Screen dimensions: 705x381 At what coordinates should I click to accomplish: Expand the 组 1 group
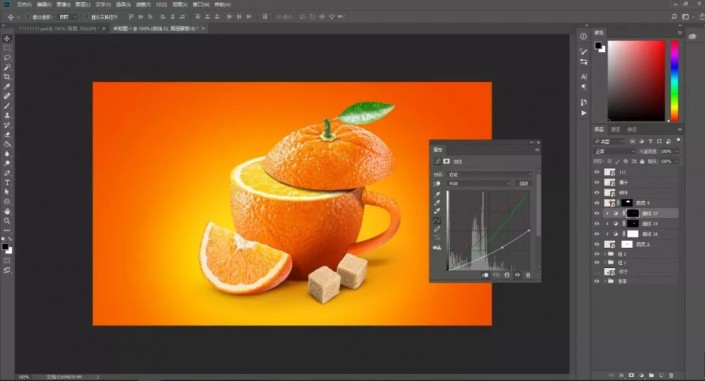[605, 262]
